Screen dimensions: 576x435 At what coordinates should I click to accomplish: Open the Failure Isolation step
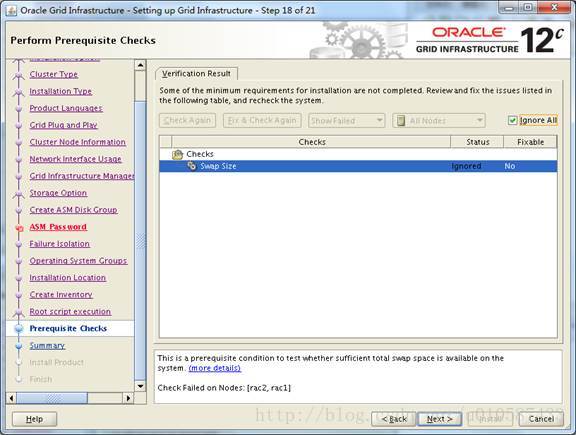pyautogui.click(x=60, y=244)
